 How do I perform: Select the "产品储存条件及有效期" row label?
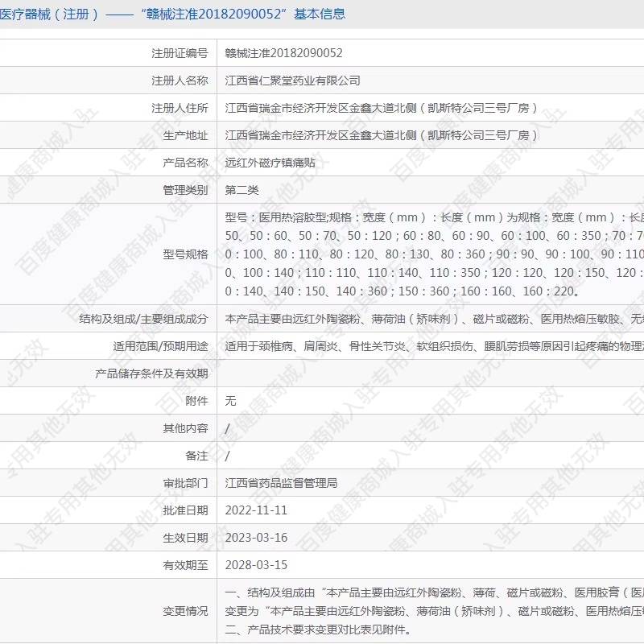[x=151, y=374]
